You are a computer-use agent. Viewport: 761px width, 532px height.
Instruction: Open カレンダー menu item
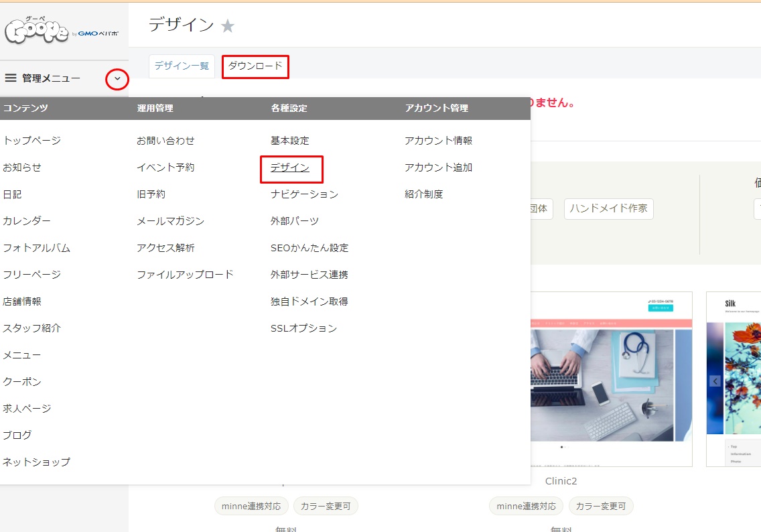(x=27, y=221)
